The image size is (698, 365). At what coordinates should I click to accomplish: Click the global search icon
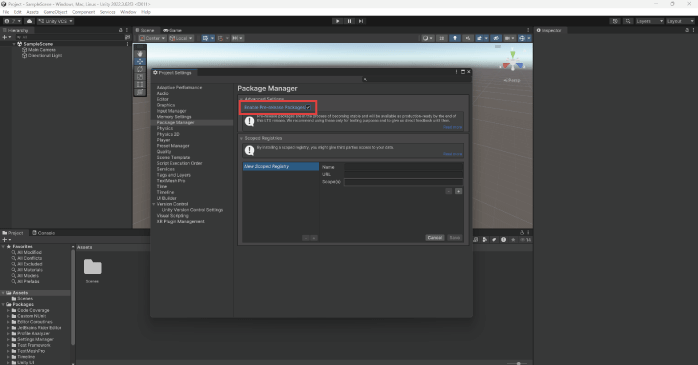(628, 21)
